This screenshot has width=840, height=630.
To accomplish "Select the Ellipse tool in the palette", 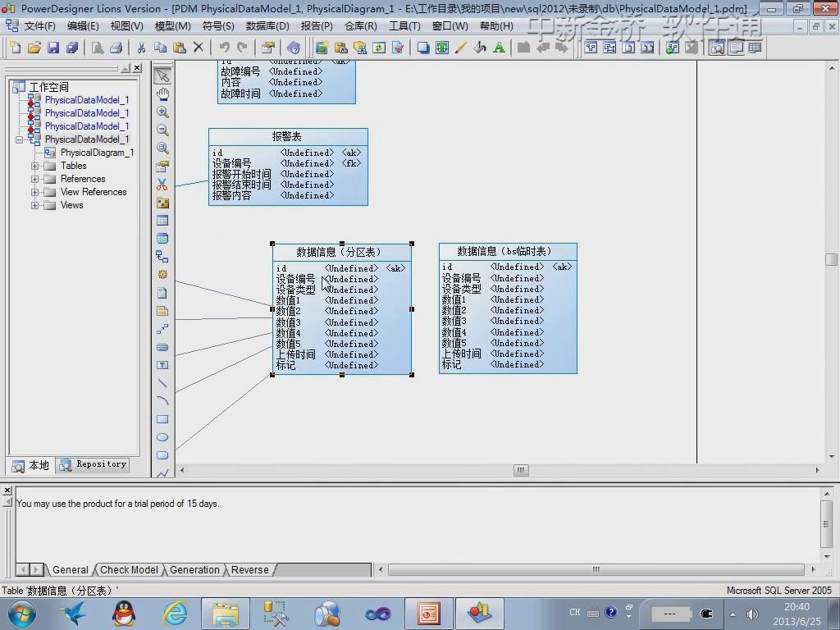I will click(162, 438).
